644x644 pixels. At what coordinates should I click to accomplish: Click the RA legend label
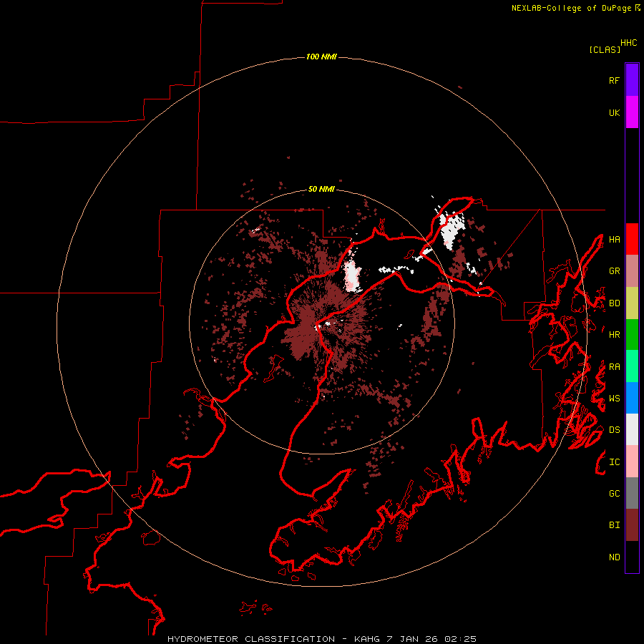[x=614, y=367]
